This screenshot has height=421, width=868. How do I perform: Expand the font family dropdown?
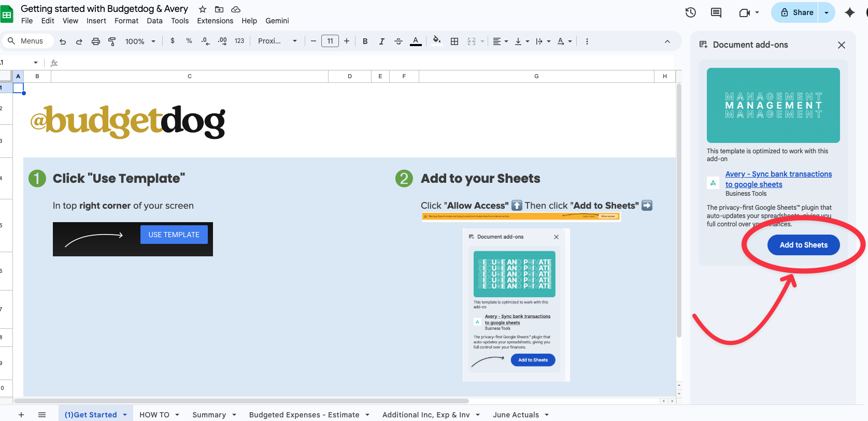[278, 41]
